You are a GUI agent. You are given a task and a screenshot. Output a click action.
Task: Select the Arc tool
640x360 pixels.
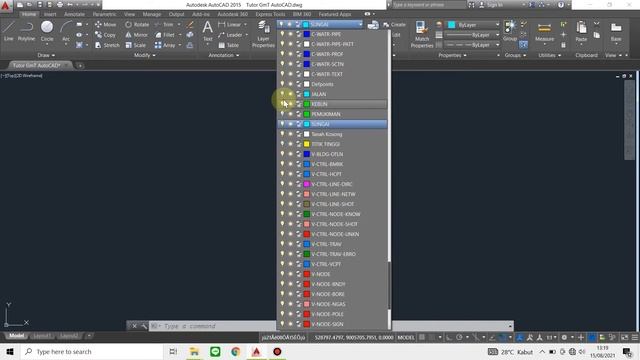pyautogui.click(x=66, y=31)
